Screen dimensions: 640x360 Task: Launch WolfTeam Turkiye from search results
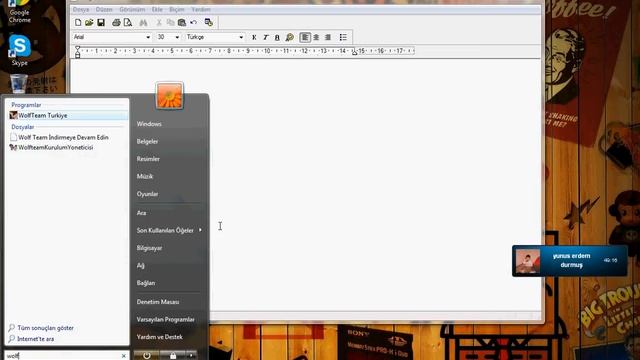coord(68,116)
